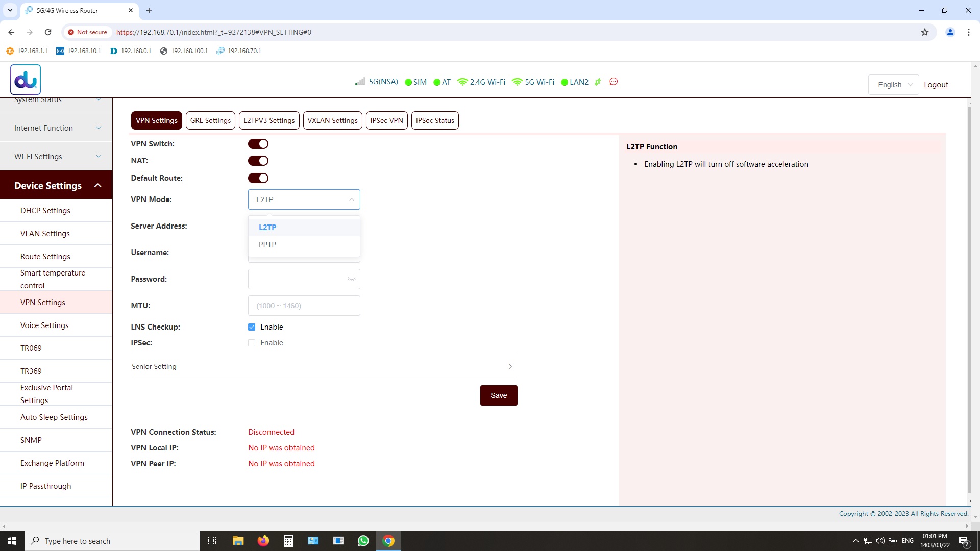The width and height of the screenshot is (980, 551).
Task: Uncheck the LNS Checkup Enable checkbox
Action: point(252,327)
